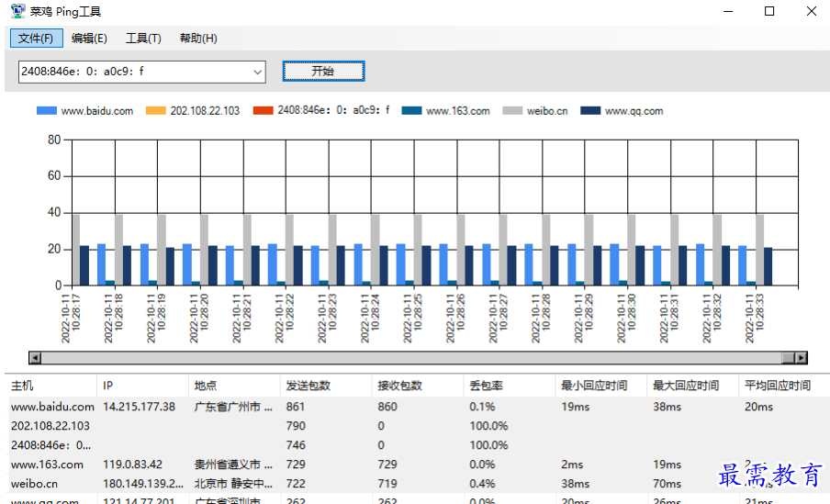830x504 pixels.
Task: Click min response value 38ms
Action: point(576,484)
